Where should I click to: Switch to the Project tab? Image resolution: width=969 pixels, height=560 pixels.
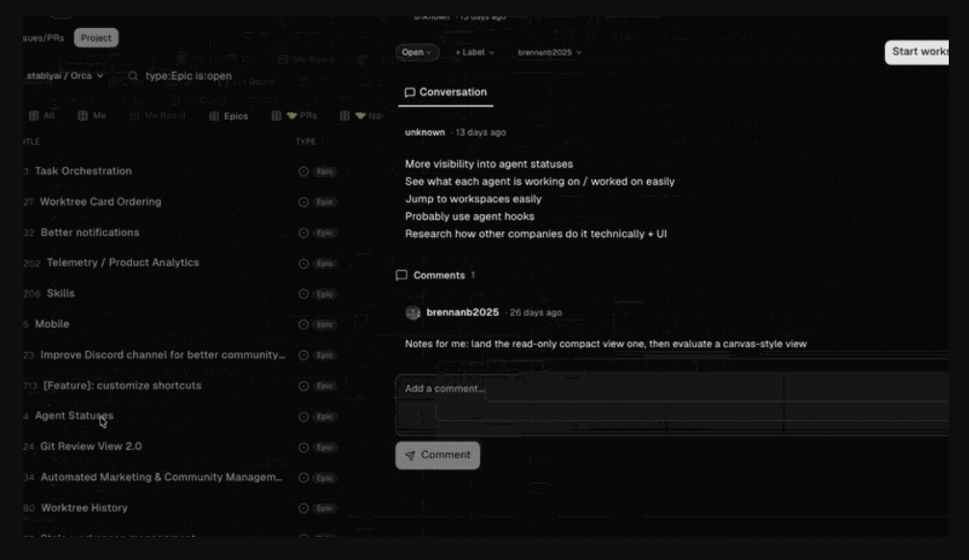[x=95, y=38]
